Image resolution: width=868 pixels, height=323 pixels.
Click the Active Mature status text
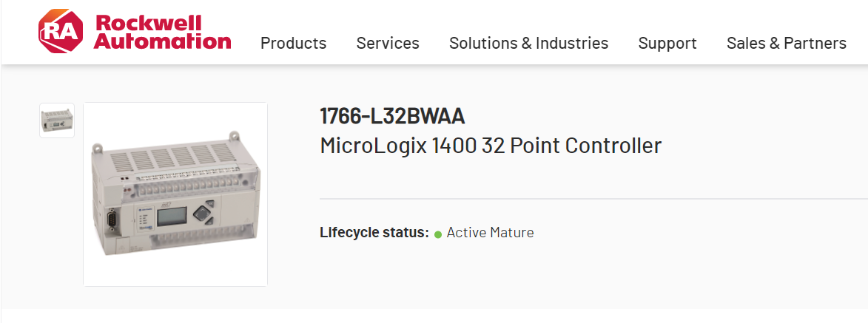[490, 233]
